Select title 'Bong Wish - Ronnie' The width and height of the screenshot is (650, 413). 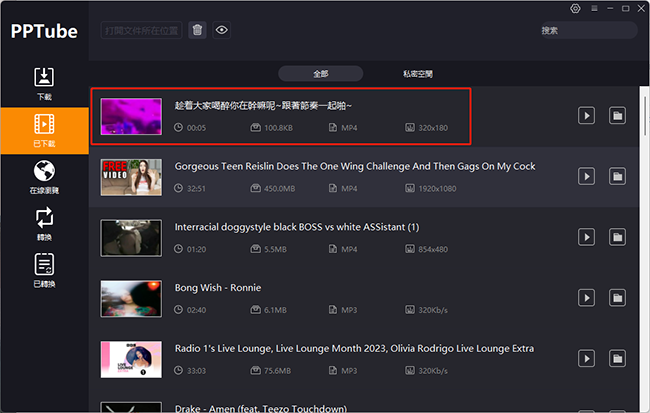pyautogui.click(x=218, y=288)
